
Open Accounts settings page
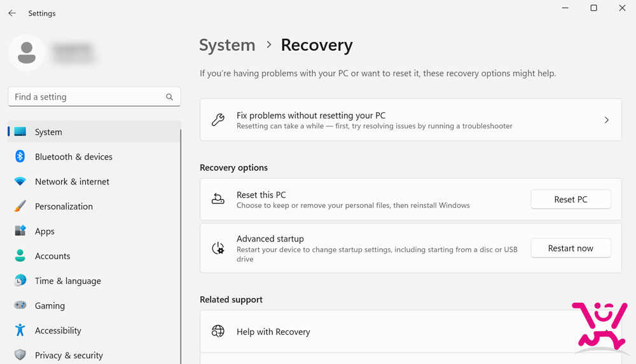(x=94, y=256)
